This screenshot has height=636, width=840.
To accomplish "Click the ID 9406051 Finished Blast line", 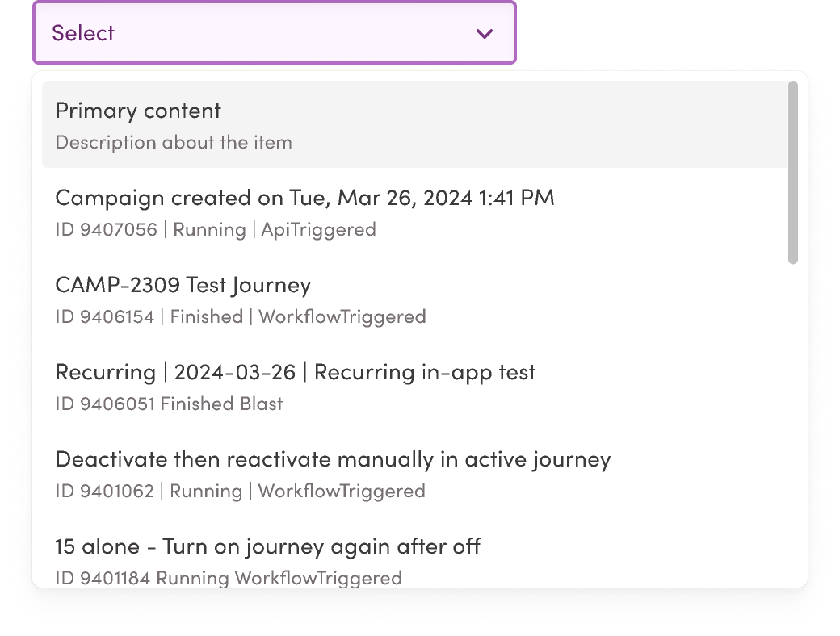I will 169,404.
